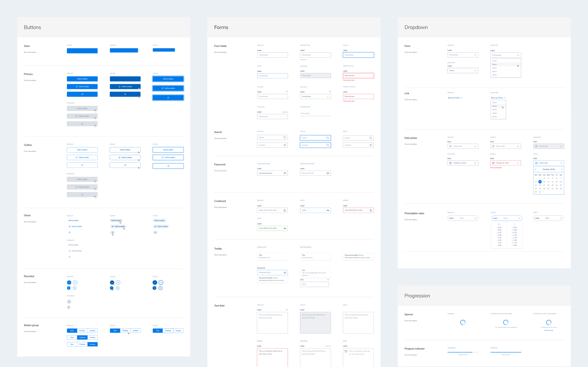This screenshot has width=588, height=367.
Task: Click the large size blue button
Action: (x=82, y=50)
